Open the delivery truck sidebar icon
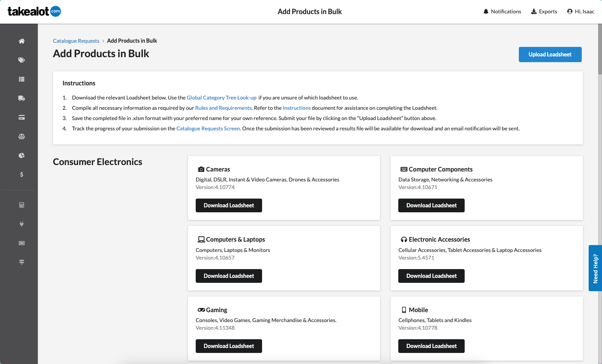The height and width of the screenshot is (364, 602). pos(22,98)
